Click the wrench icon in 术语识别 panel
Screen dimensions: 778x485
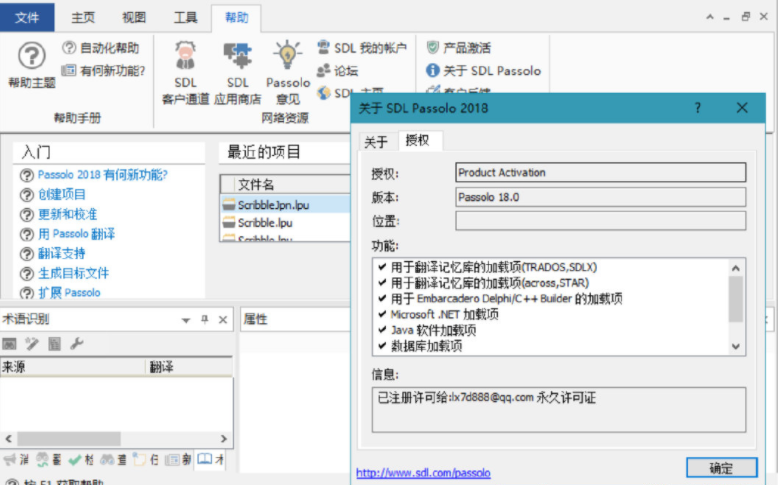point(77,344)
